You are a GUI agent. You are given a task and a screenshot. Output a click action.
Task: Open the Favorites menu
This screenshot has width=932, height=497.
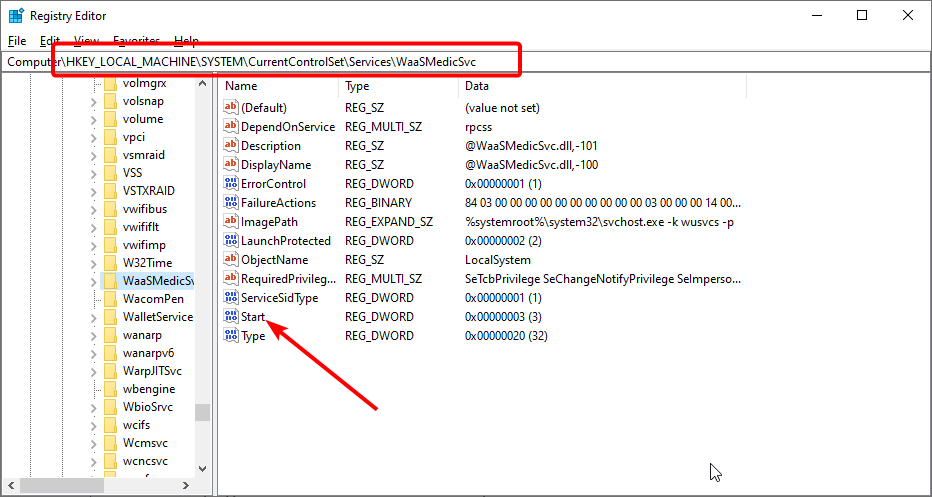136,41
